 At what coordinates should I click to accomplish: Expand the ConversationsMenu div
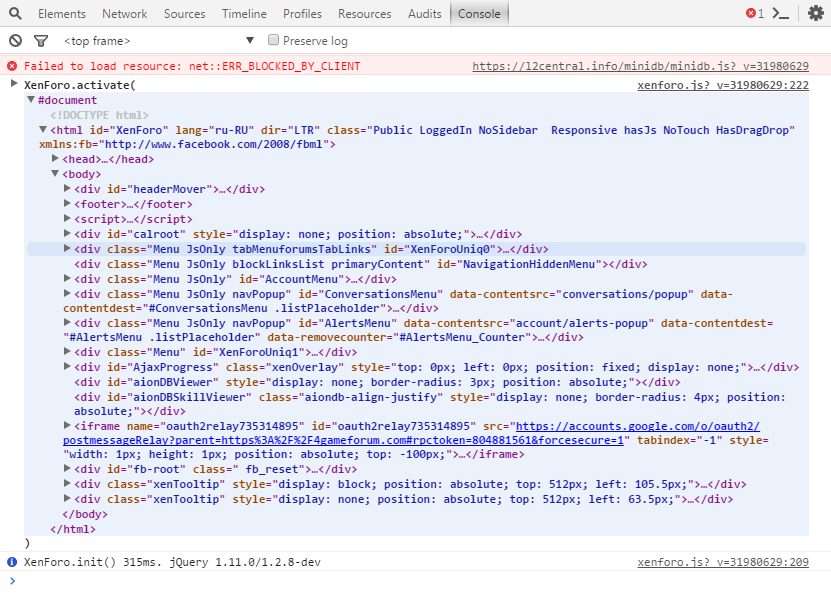(67, 293)
